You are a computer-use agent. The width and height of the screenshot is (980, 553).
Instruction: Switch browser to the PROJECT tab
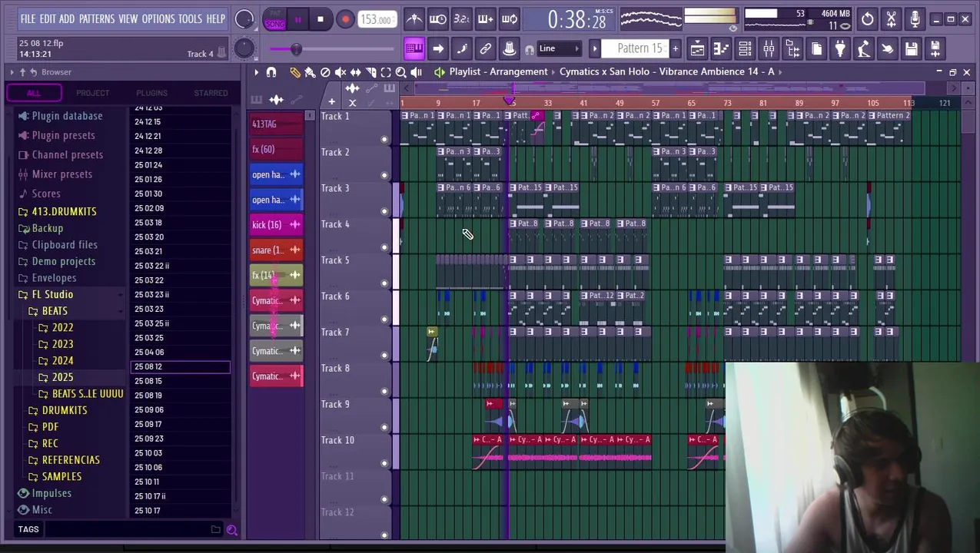pyautogui.click(x=92, y=93)
